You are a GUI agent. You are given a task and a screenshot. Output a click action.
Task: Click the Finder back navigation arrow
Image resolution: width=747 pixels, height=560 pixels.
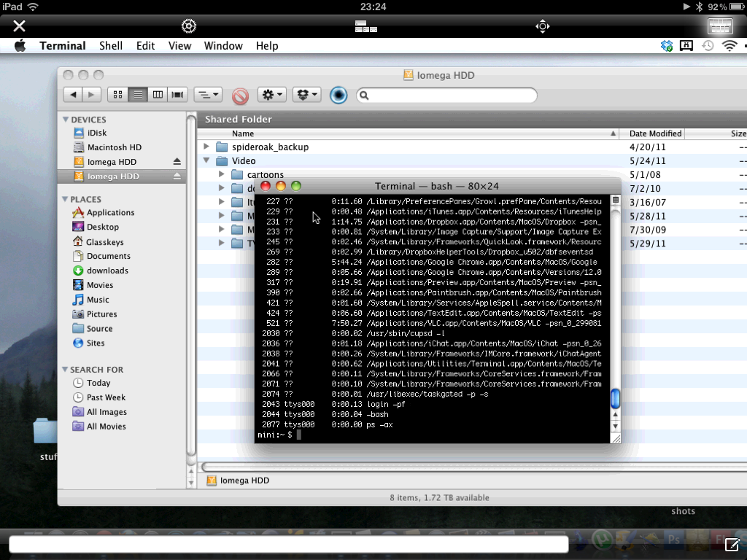[x=72, y=95]
